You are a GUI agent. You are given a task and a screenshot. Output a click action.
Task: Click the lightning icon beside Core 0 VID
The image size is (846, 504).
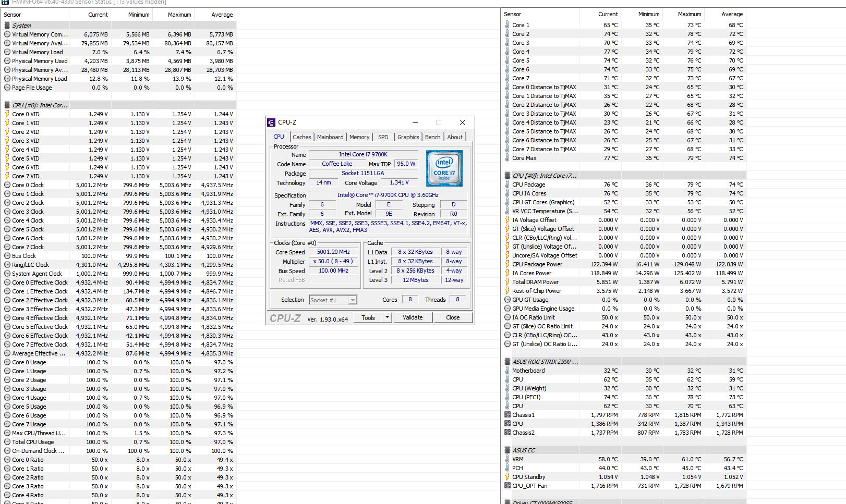point(7,114)
